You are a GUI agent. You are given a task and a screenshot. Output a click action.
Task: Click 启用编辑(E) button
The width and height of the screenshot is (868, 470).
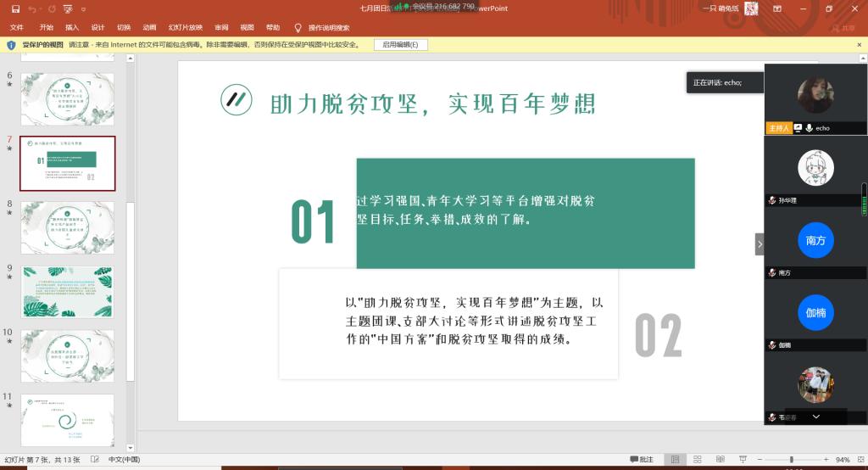pos(400,44)
